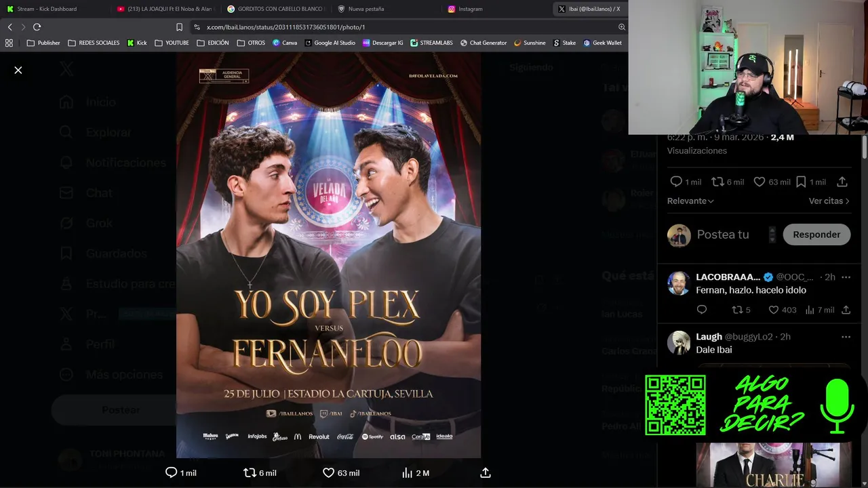Screen dimensions: 868x488
Task: Like the post in sidebar, 63 mil
Action: 759,182
